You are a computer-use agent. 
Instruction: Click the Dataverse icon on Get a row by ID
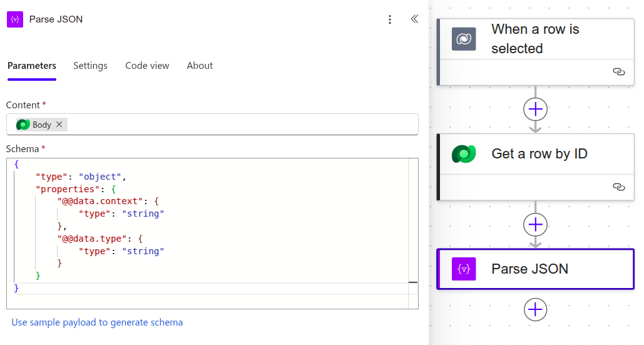(x=464, y=154)
